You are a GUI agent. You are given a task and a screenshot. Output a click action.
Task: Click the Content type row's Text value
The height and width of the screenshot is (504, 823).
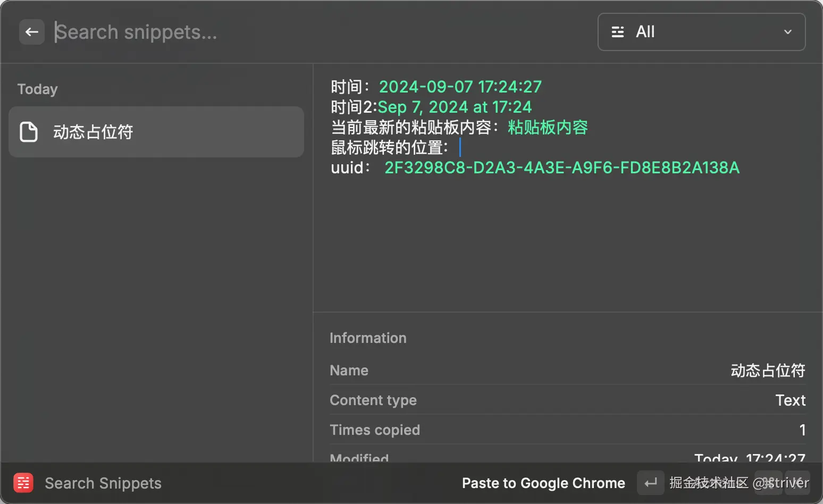pyautogui.click(x=790, y=400)
